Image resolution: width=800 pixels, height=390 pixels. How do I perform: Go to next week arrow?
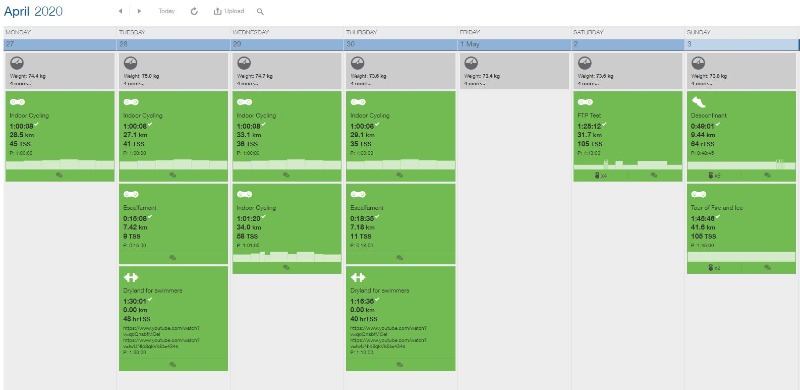pos(139,11)
